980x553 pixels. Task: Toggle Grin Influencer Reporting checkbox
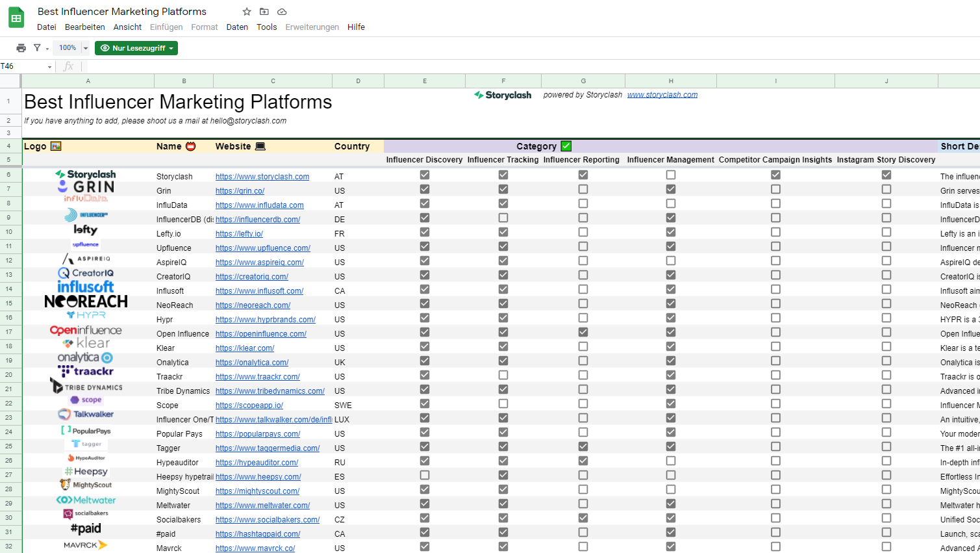tap(583, 189)
